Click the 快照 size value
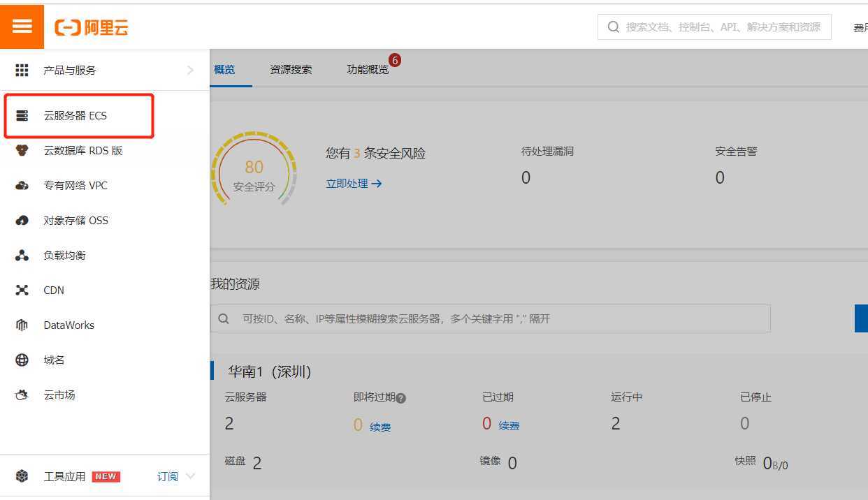This screenshot has height=500, width=868. coord(775,464)
